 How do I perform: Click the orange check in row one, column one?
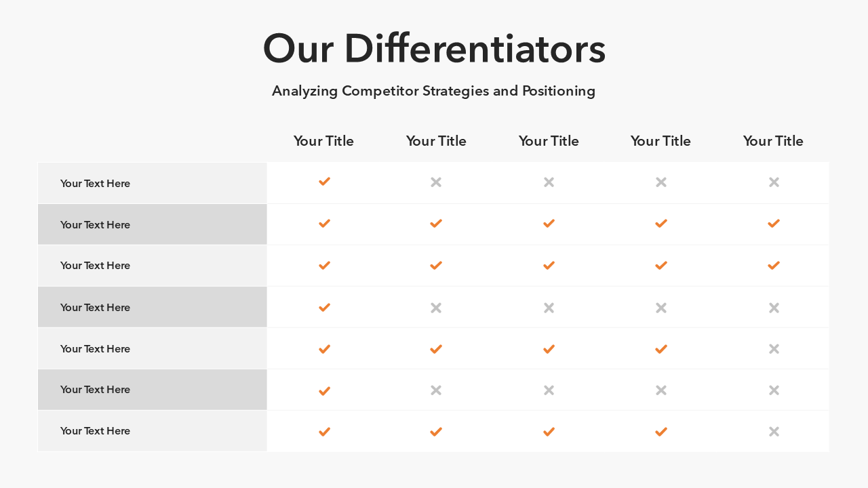coord(324,182)
